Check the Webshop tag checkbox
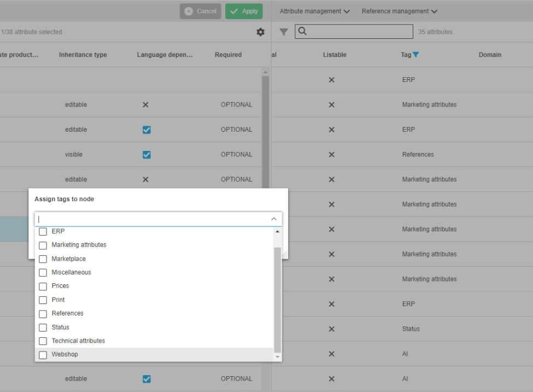The image size is (533, 392). click(x=43, y=355)
